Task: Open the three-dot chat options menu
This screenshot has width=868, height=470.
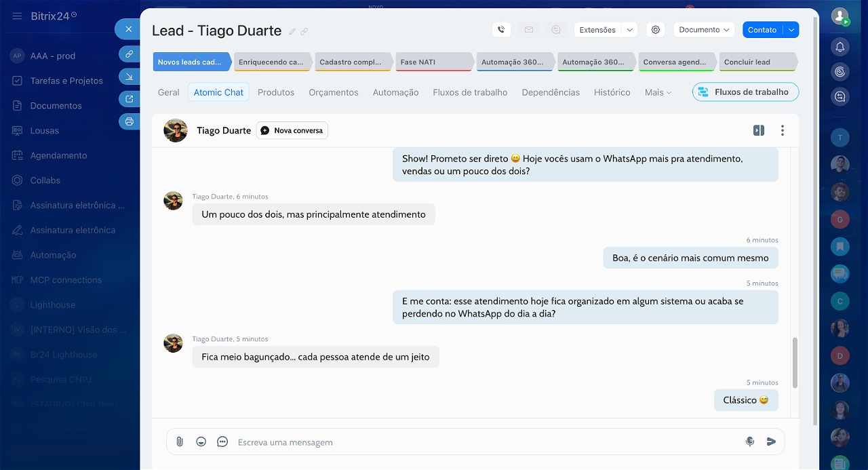Action: click(x=783, y=130)
